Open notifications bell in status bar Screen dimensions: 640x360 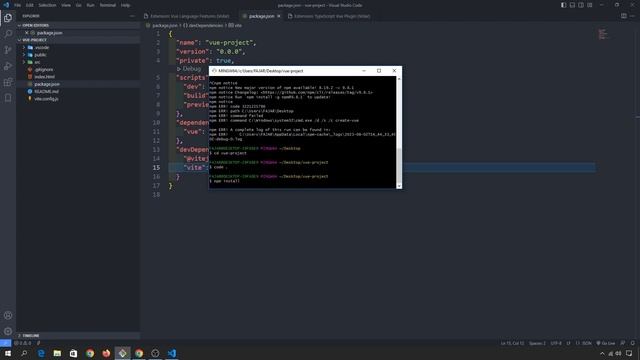click(633, 343)
